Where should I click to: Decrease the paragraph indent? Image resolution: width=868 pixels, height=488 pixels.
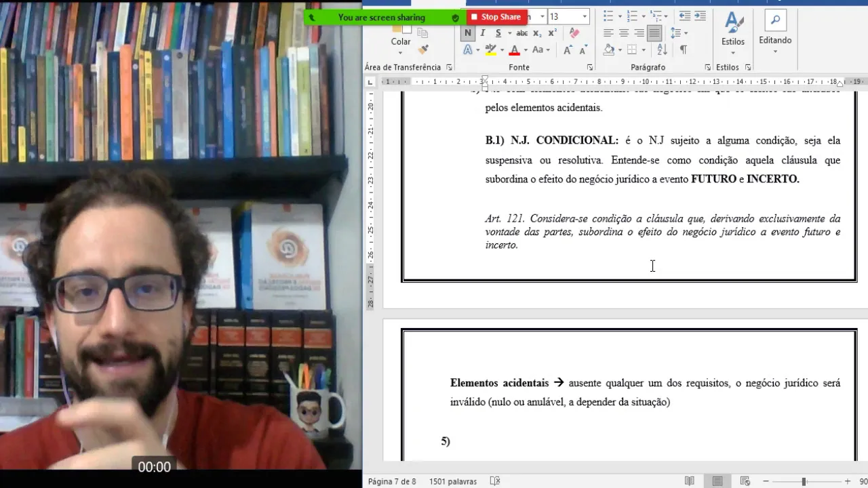pyautogui.click(x=685, y=16)
